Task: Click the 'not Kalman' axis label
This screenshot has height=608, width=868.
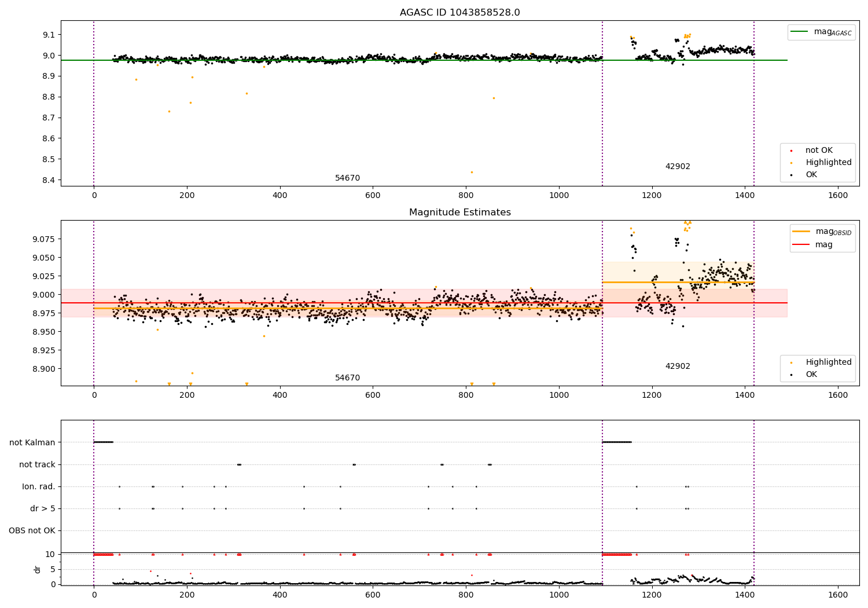Action: tap(32, 443)
